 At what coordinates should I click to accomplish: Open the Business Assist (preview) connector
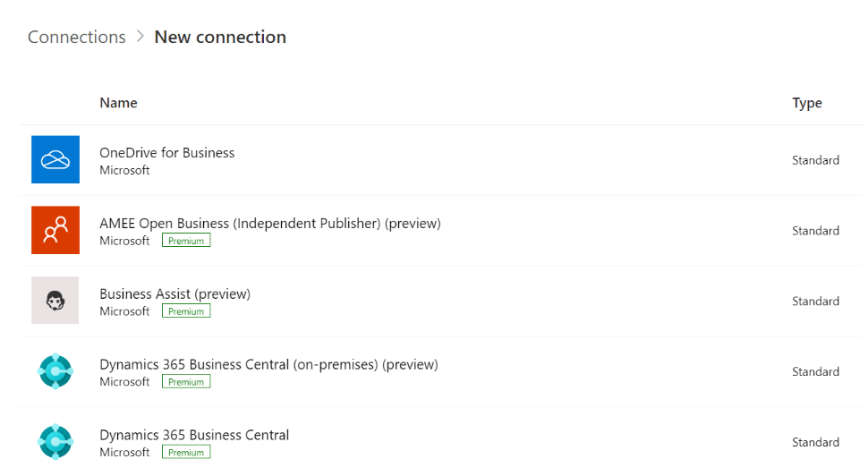(174, 293)
